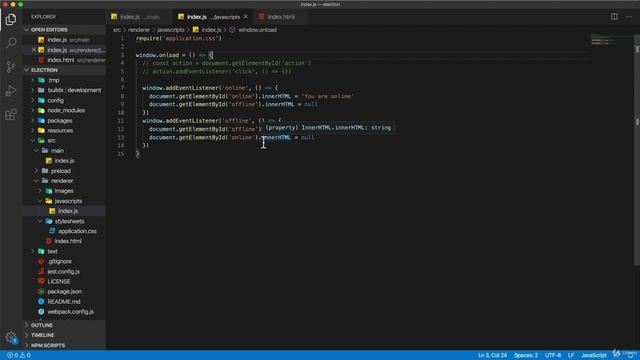This screenshot has width=640, height=360.
Task: Change end of line sequence LF
Action: pyautogui.click(x=571, y=355)
